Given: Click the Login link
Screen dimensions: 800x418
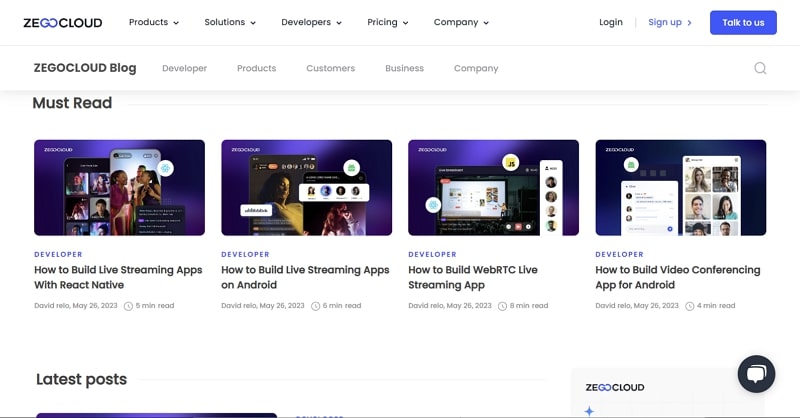Looking at the screenshot, I should tap(611, 22).
